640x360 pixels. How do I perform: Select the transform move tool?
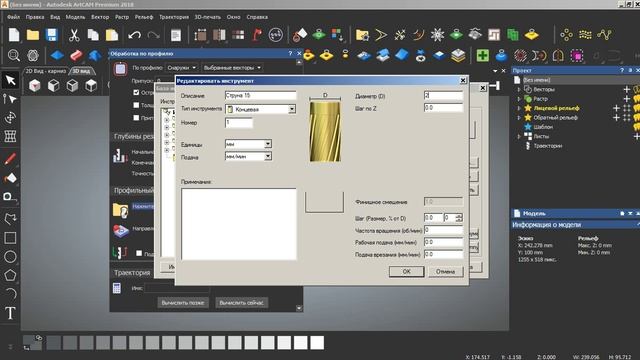10,118
